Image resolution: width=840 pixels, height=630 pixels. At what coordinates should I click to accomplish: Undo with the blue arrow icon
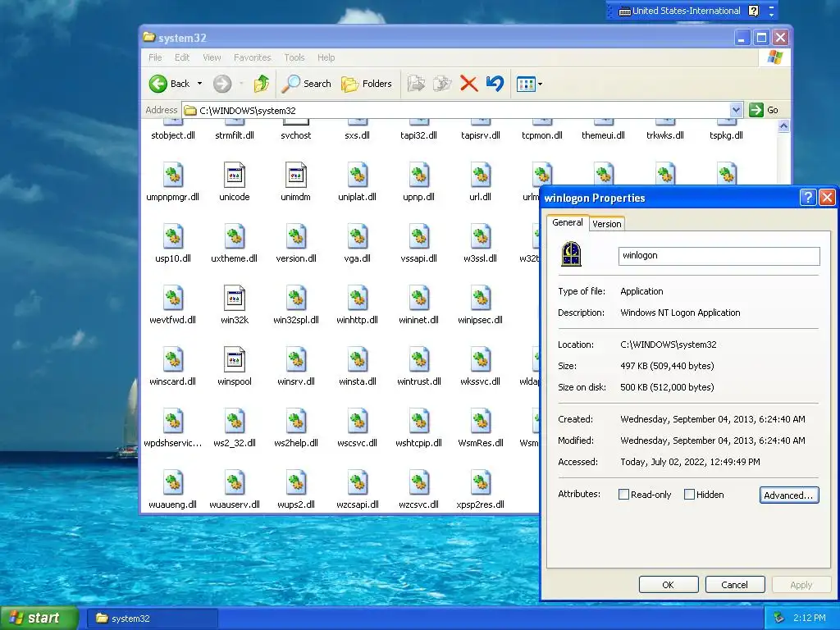coord(495,84)
